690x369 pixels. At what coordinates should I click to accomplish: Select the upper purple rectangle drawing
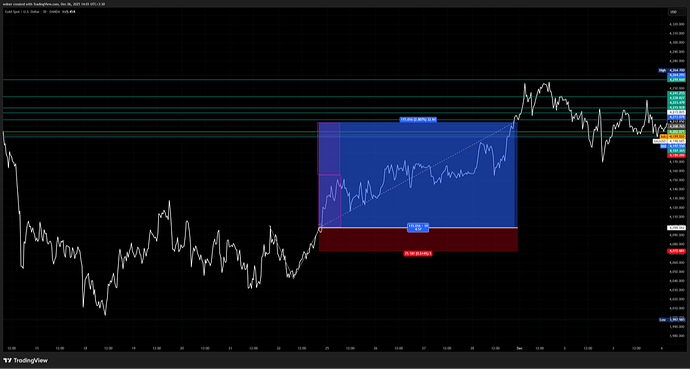(x=329, y=149)
